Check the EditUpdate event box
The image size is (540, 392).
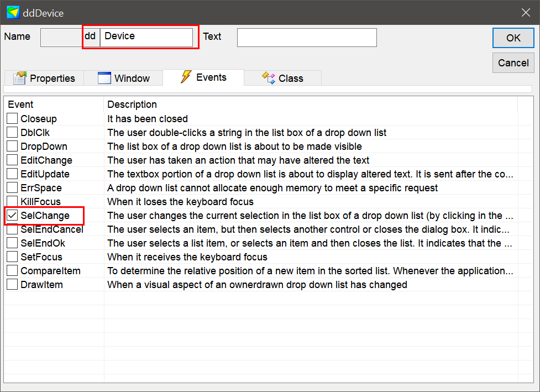point(12,173)
